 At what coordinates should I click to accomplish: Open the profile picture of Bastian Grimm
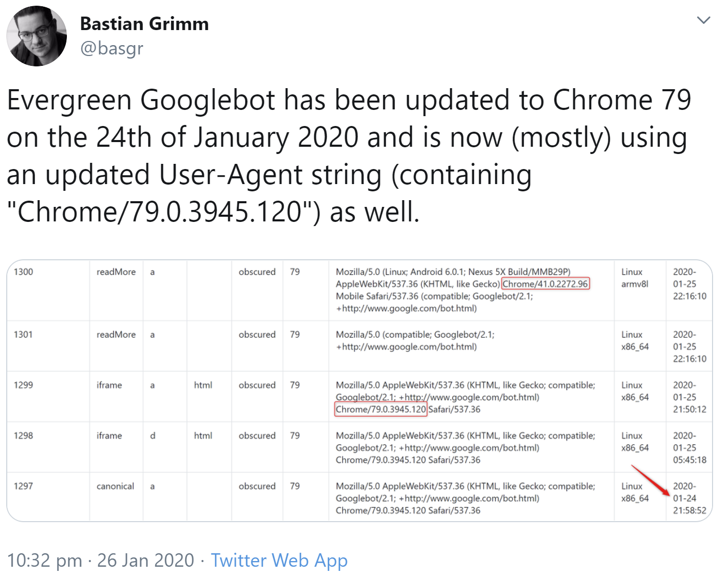tap(36, 35)
